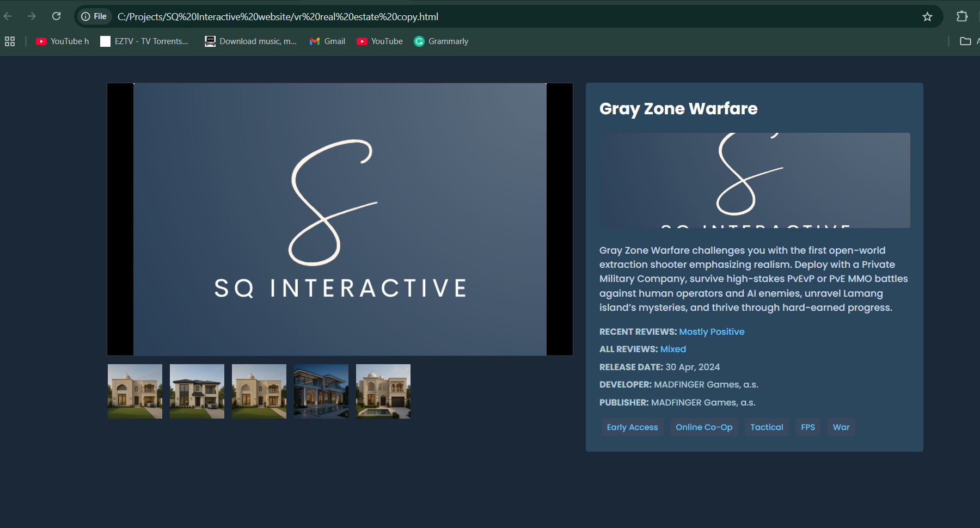Click the Mixed all reviews link
Screen dimensions: 980x528
click(673, 349)
